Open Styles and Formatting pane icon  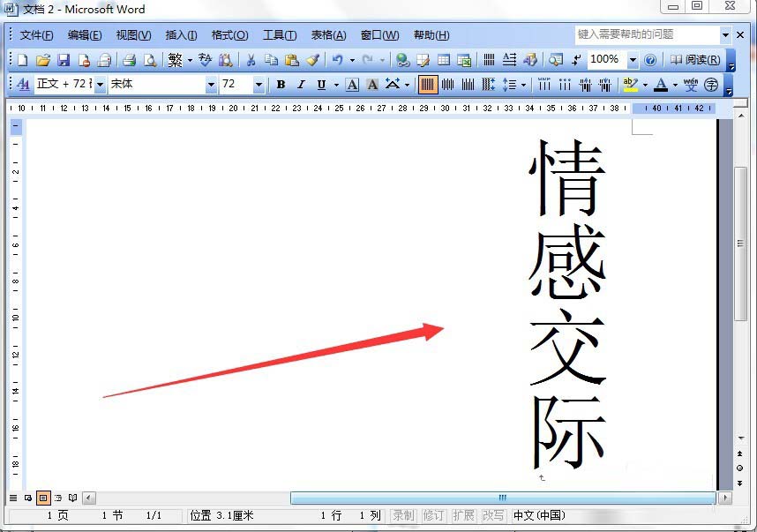[x=23, y=85]
